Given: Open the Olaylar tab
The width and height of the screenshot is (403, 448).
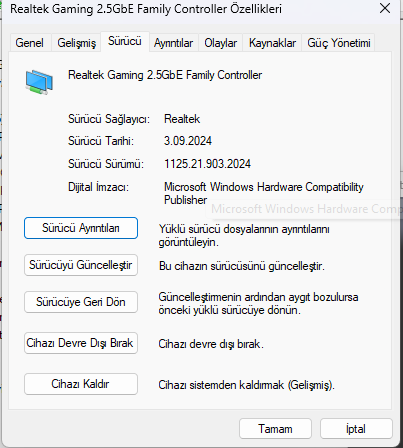Looking at the screenshot, I should pyautogui.click(x=220, y=43).
